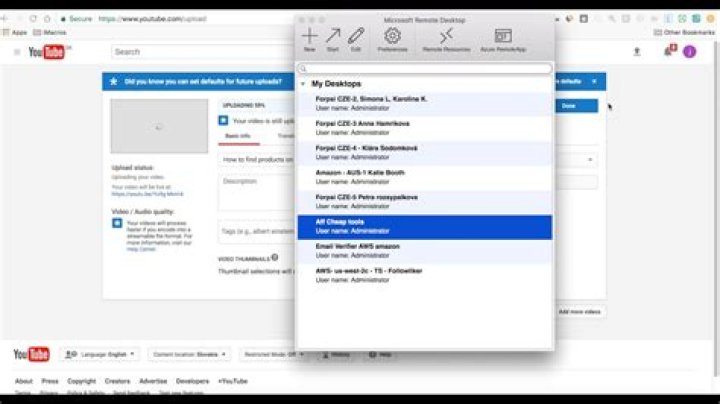
Task: Select the All Cheap tools desktop
Action: [425, 227]
